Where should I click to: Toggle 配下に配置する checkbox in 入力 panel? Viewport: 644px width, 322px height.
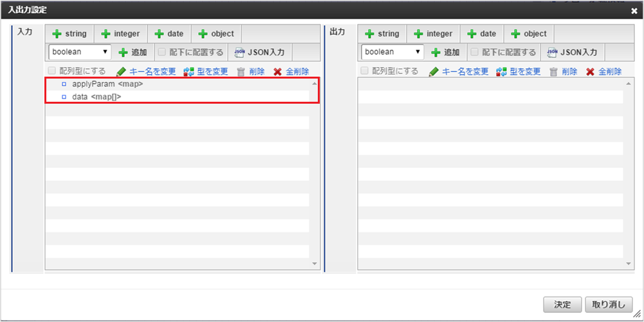(162, 52)
